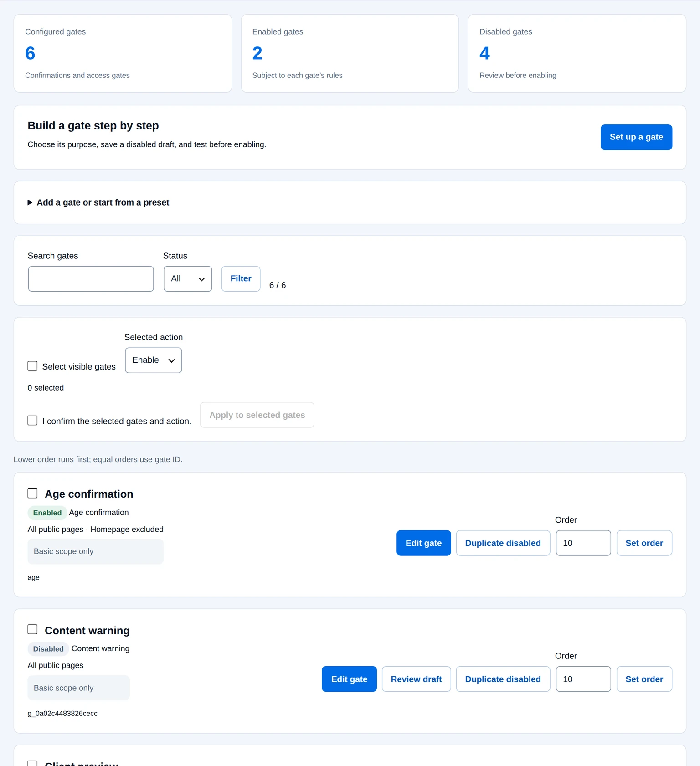Open the Status dropdown set to All
This screenshot has width=700, height=766.
click(x=188, y=279)
